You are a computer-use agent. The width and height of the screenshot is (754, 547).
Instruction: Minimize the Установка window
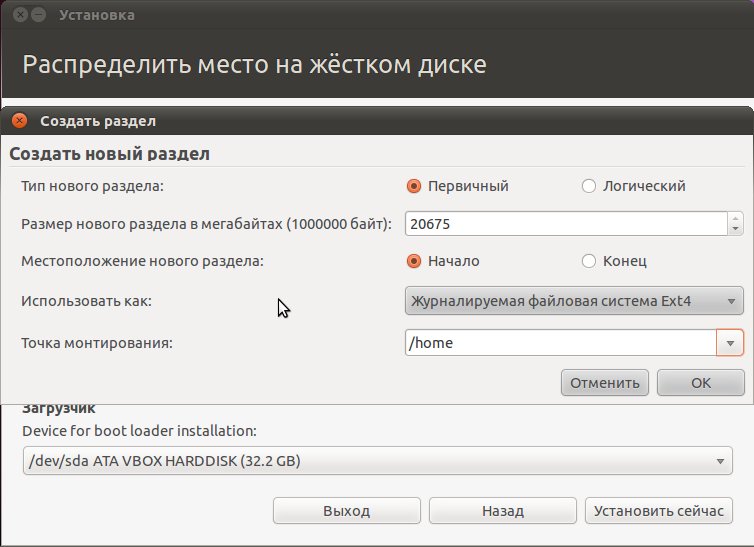tap(38, 15)
